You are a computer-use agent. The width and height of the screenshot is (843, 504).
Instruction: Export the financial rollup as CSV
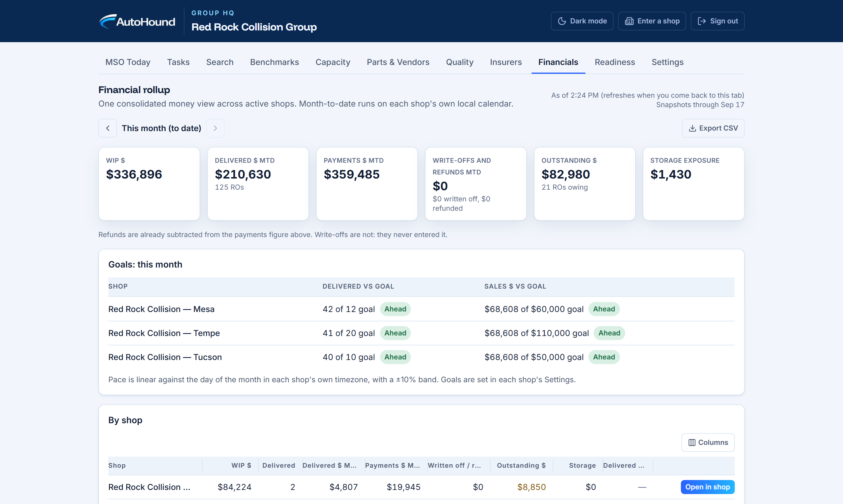713,128
